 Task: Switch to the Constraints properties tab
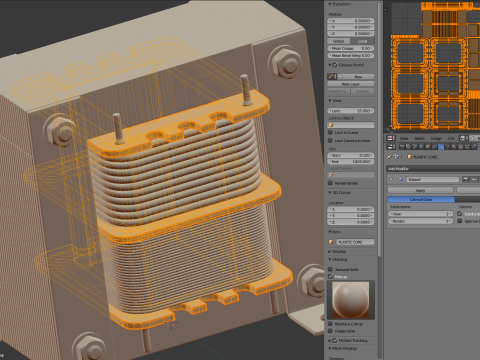(x=434, y=146)
